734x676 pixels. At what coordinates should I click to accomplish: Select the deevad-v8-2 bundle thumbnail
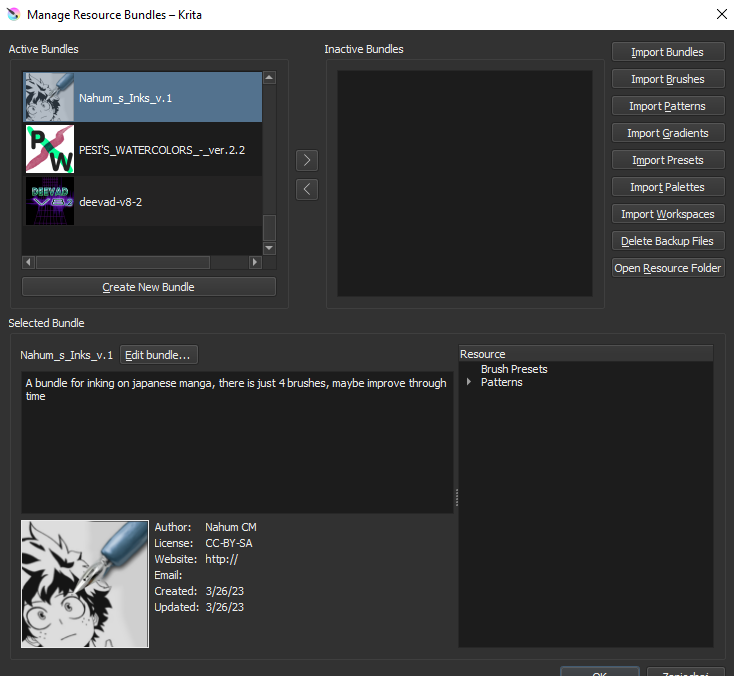(x=50, y=201)
